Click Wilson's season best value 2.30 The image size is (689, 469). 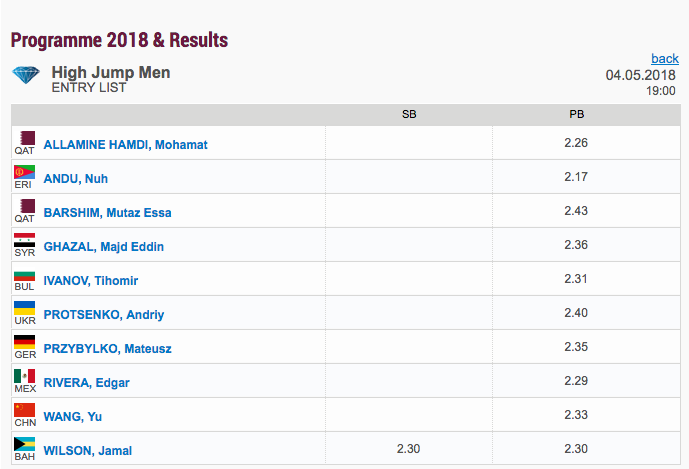click(x=409, y=449)
